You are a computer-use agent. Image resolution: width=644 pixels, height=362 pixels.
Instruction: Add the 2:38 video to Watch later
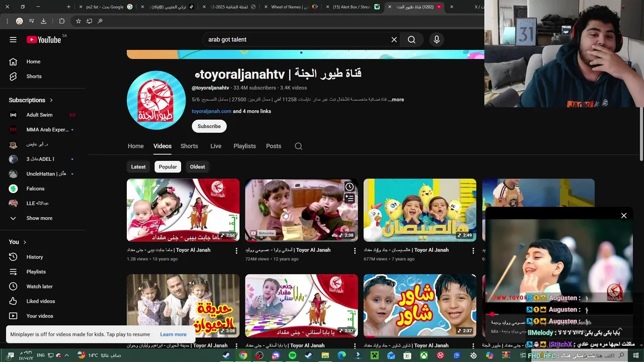click(x=349, y=187)
